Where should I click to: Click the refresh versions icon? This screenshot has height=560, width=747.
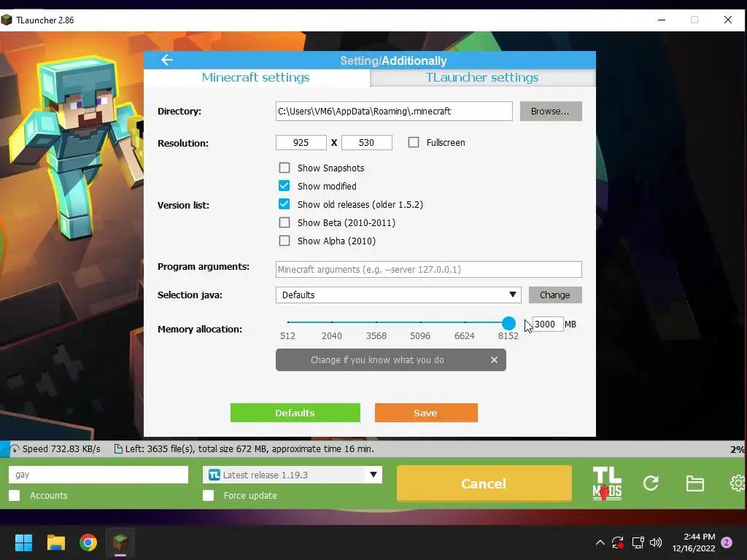tap(651, 483)
